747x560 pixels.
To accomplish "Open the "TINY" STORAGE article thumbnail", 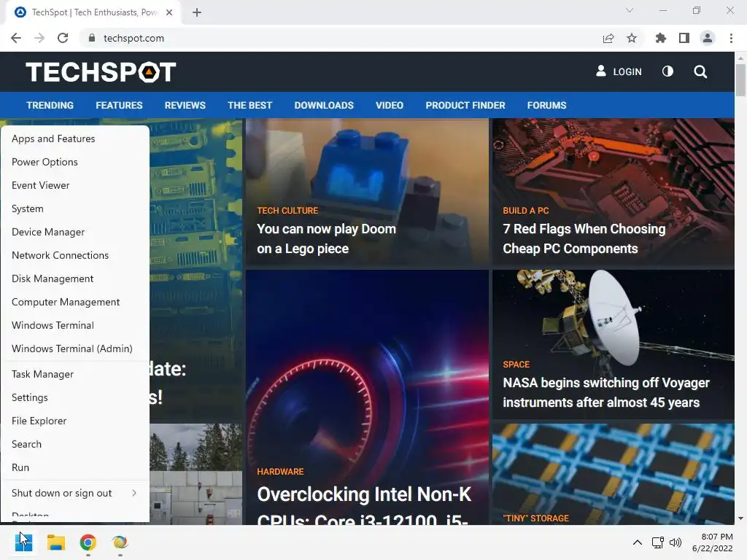I will pyautogui.click(x=613, y=474).
